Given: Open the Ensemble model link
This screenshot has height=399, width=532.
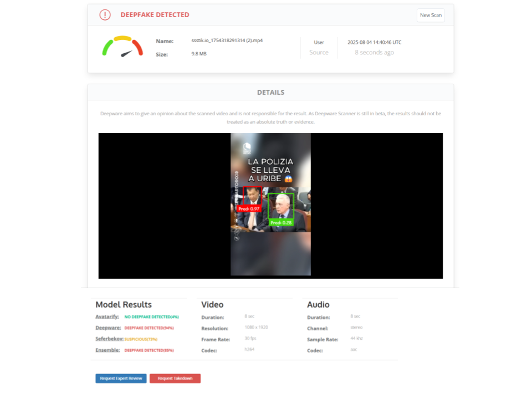Looking at the screenshot, I should pyautogui.click(x=108, y=350).
